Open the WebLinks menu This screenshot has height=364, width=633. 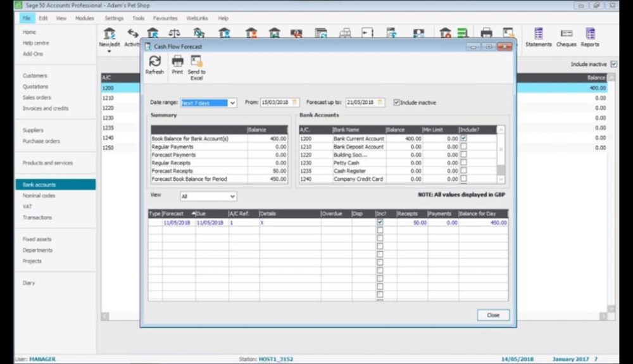197,18
